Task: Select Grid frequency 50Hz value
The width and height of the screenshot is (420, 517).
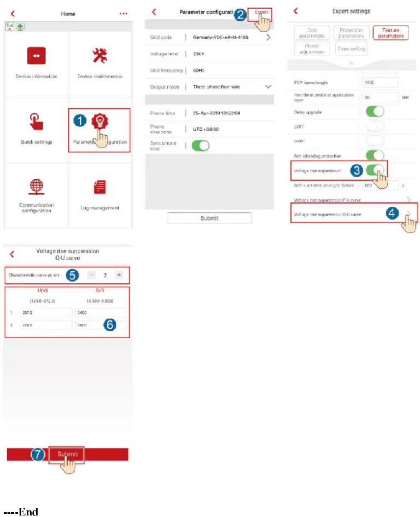Action: click(199, 70)
